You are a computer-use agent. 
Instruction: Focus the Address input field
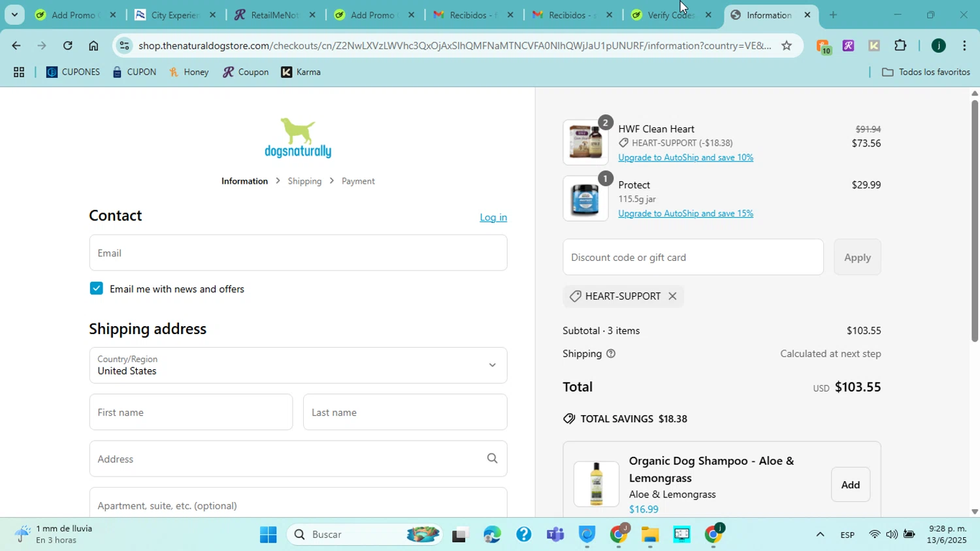click(298, 459)
